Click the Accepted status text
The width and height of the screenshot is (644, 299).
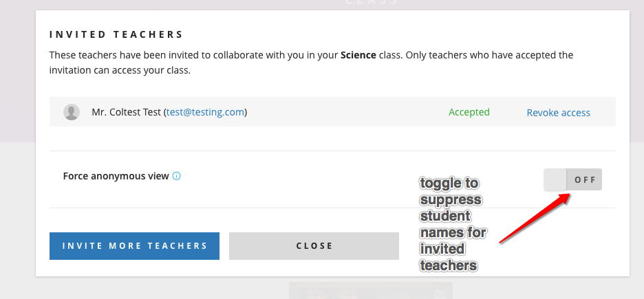pos(469,112)
